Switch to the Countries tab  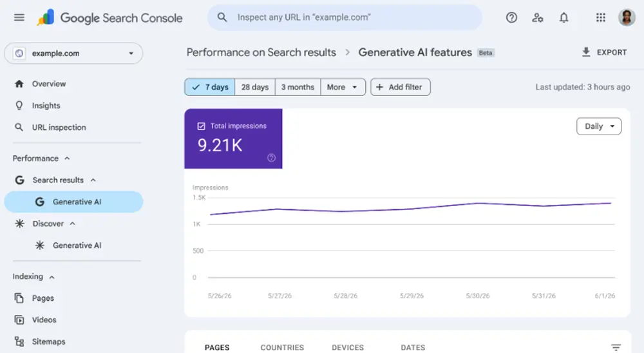coord(282,347)
